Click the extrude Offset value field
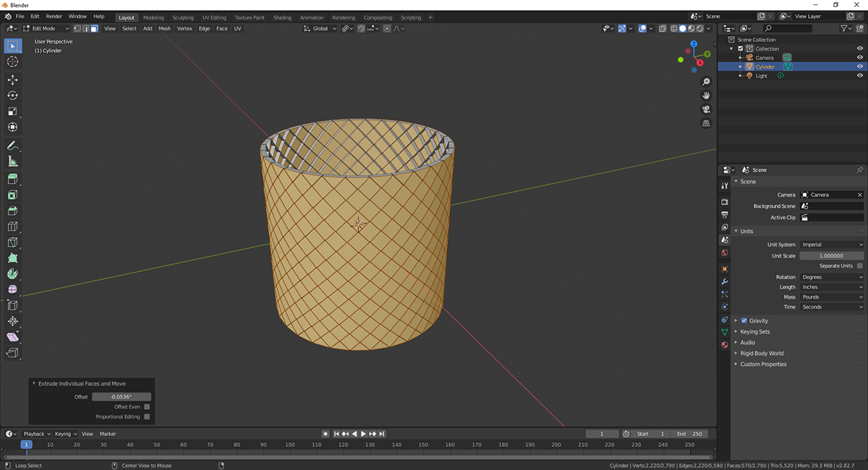Screen dimensions: 868x470 coord(122,397)
